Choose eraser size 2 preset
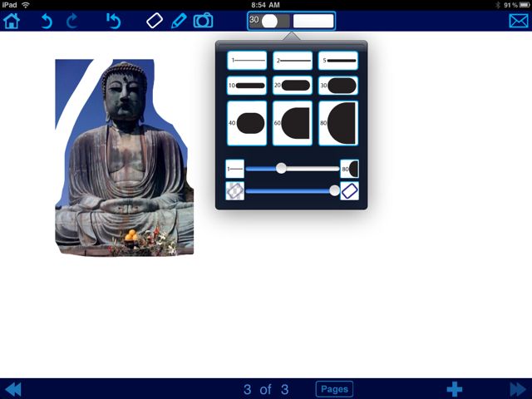 pyautogui.click(x=293, y=61)
